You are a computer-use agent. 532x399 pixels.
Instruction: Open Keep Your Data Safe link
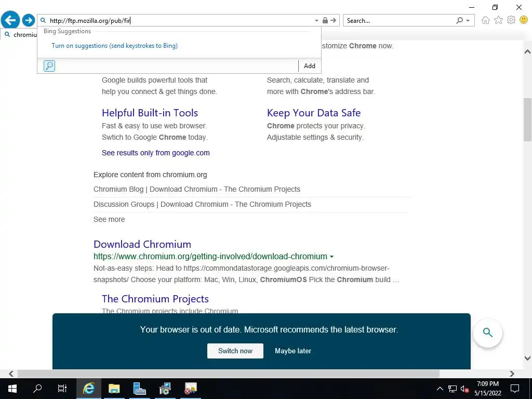coord(313,113)
